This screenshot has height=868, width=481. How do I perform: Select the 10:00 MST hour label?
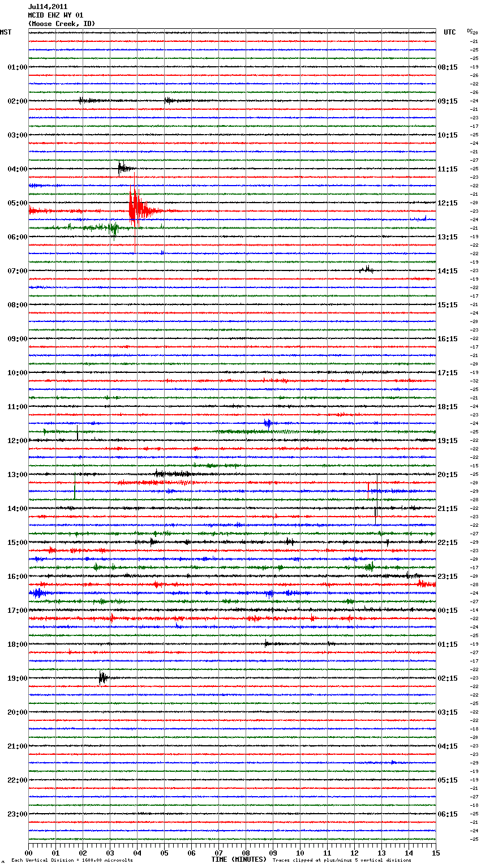(18, 373)
